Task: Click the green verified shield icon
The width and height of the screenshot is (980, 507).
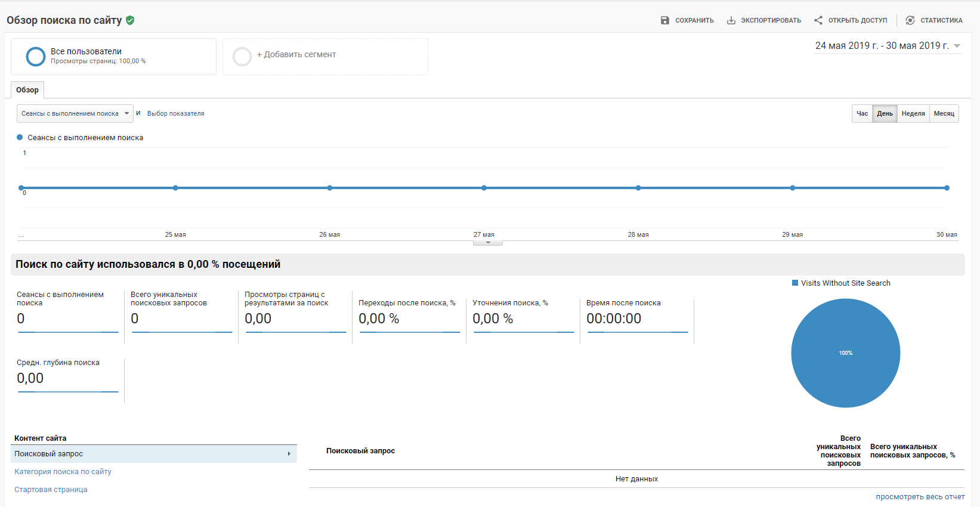Action: 130,20
